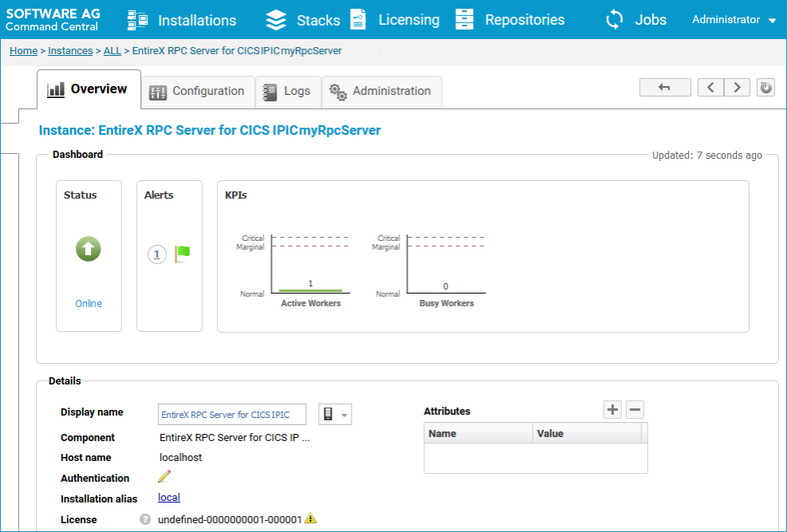Click the Online status link
Viewport: 787px width, 532px height.
89,304
